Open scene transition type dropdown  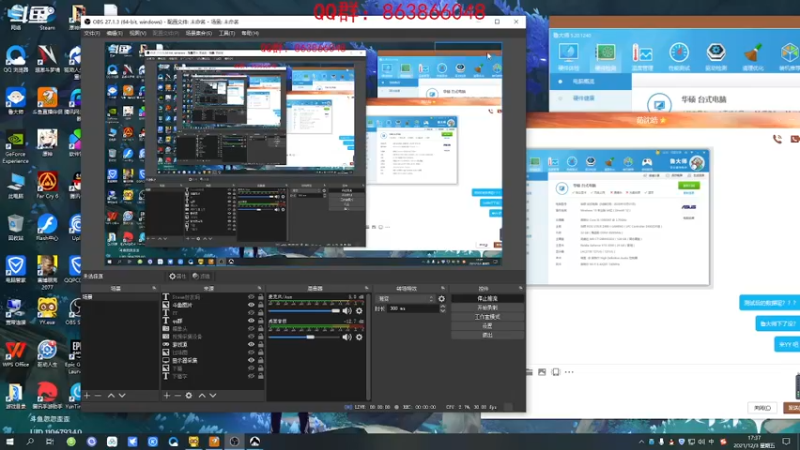(x=405, y=299)
